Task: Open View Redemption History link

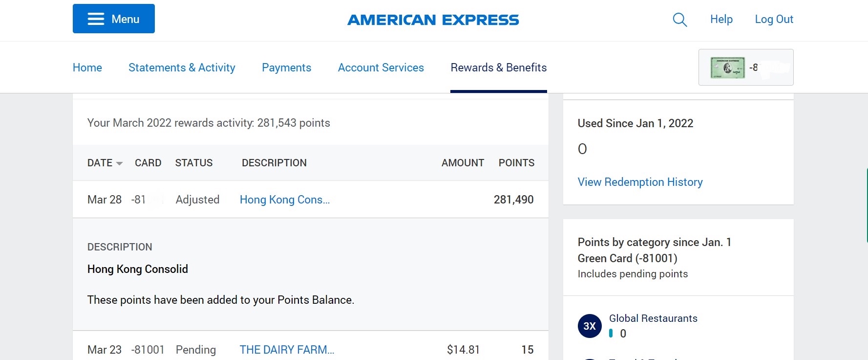Action: click(640, 182)
